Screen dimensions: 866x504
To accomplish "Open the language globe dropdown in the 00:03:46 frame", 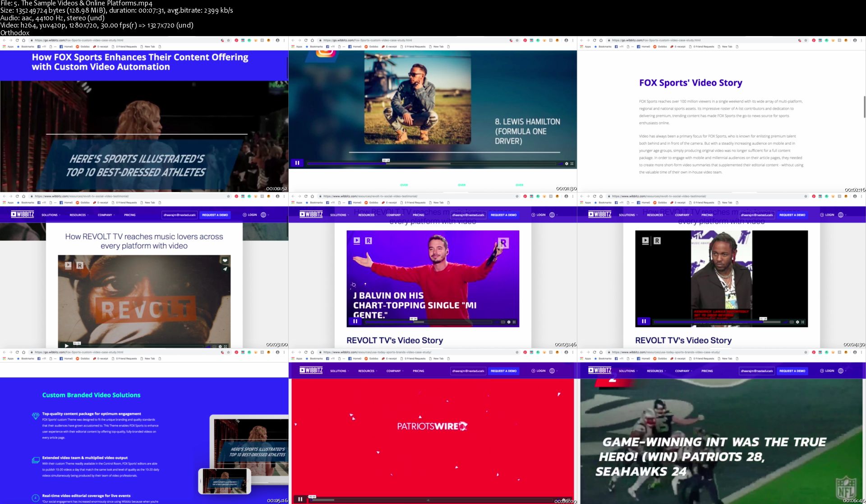I will [553, 215].
